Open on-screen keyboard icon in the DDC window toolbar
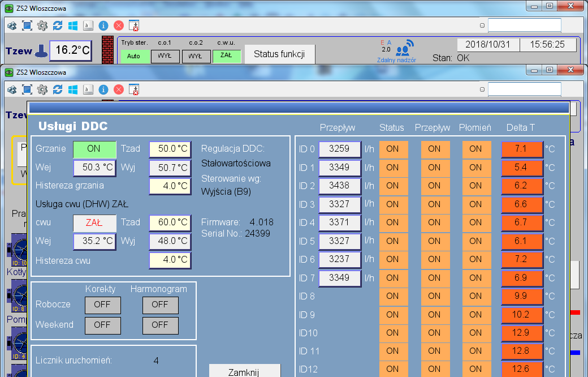 point(88,90)
